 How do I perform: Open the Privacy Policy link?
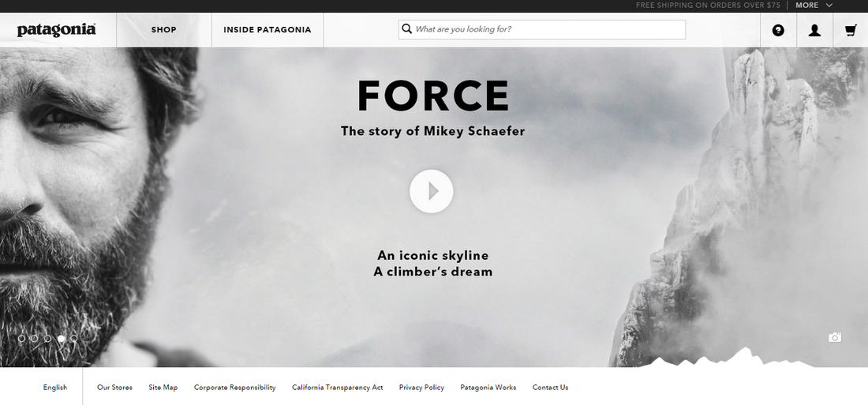click(x=421, y=388)
